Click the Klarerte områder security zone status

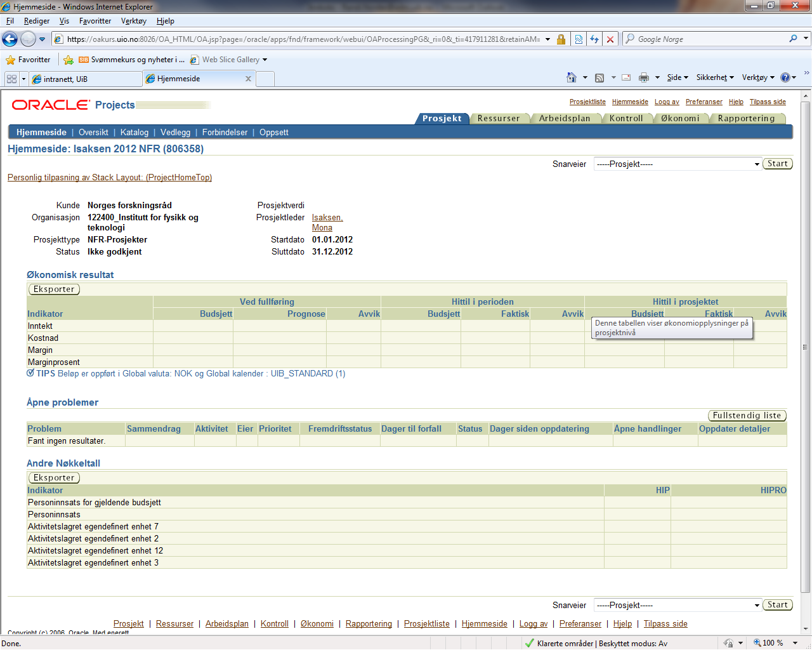click(x=596, y=643)
